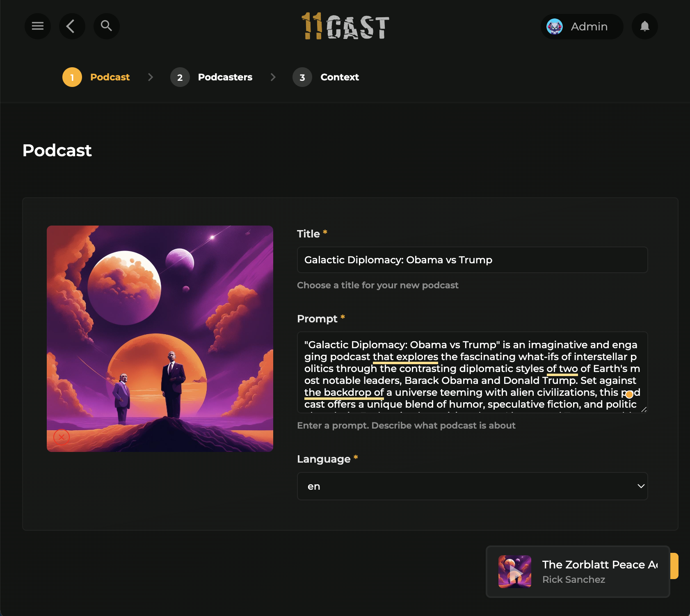The width and height of the screenshot is (690, 616).
Task: Click the Admin avatar image
Action: (x=555, y=27)
